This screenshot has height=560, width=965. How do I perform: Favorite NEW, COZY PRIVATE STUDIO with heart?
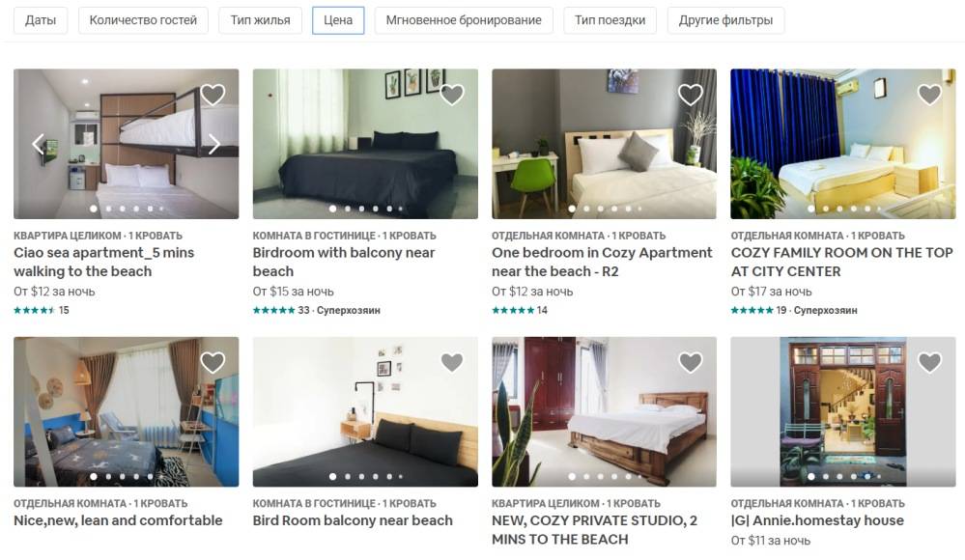(691, 362)
